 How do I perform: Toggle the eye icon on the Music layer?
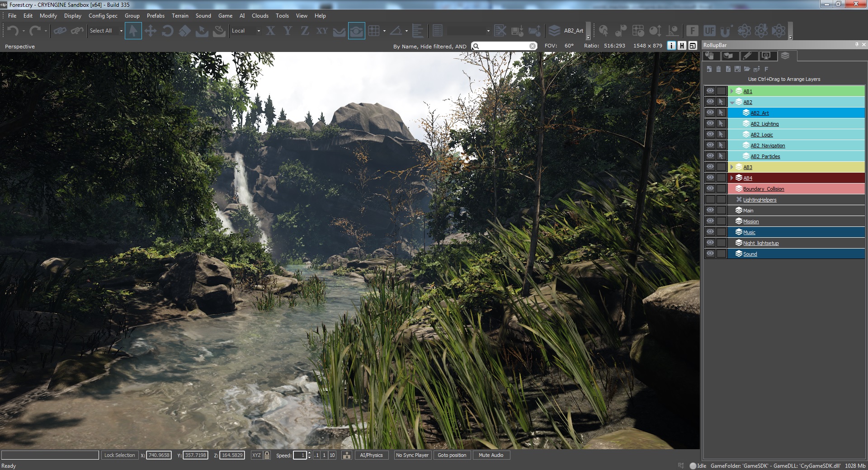(710, 232)
